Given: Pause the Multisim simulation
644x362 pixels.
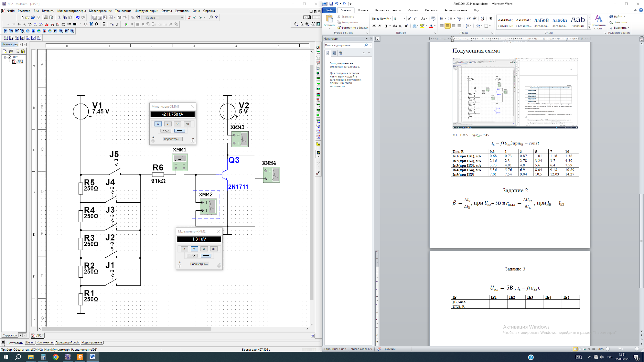Looking at the screenshot, I should tap(132, 24).
